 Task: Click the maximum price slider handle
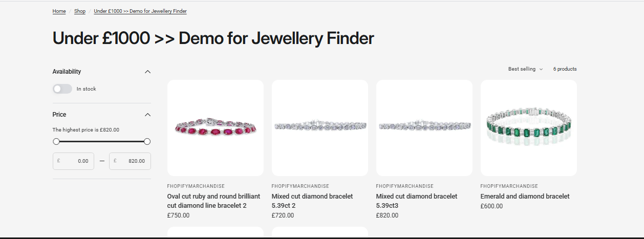[147, 141]
